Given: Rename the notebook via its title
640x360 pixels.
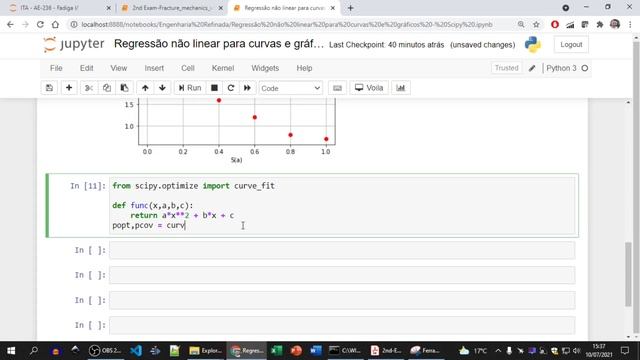Looking at the screenshot, I should (218, 44).
